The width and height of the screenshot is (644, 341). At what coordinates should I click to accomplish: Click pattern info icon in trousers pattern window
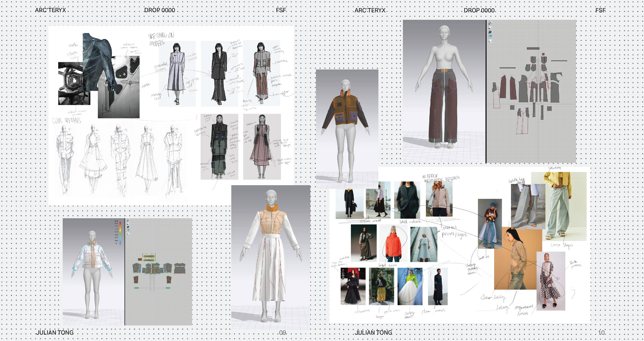click(x=490, y=32)
